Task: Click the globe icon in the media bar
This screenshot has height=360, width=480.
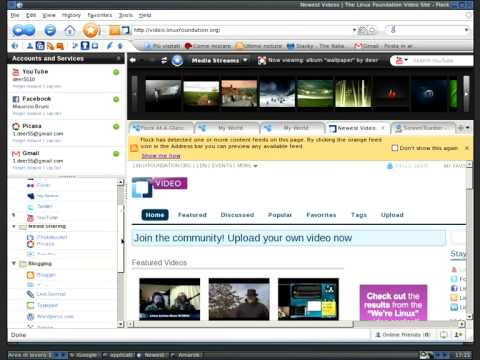Action: click(177, 60)
